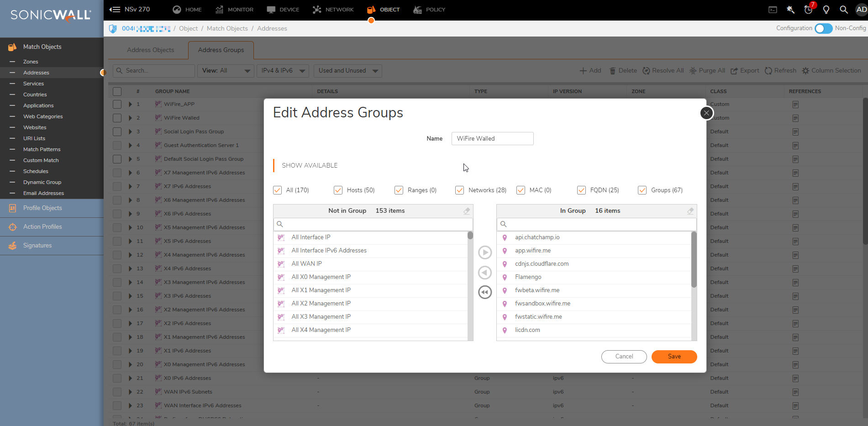Click Export in the toolbar
This screenshot has height=426, width=868.
pos(745,71)
